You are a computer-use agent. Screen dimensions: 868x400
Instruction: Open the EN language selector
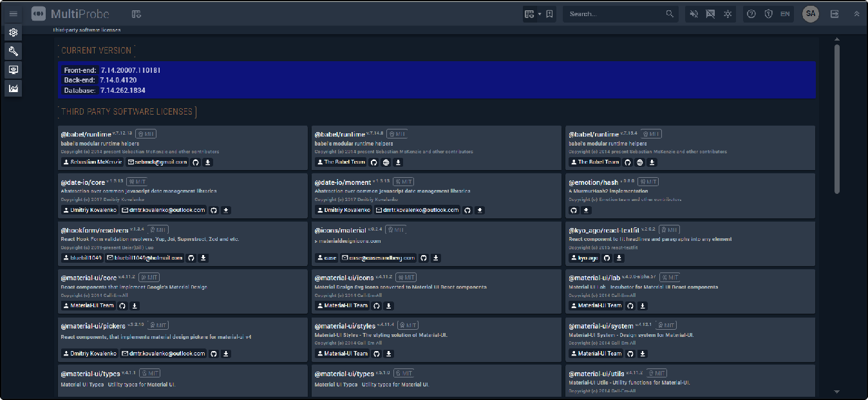click(x=785, y=14)
